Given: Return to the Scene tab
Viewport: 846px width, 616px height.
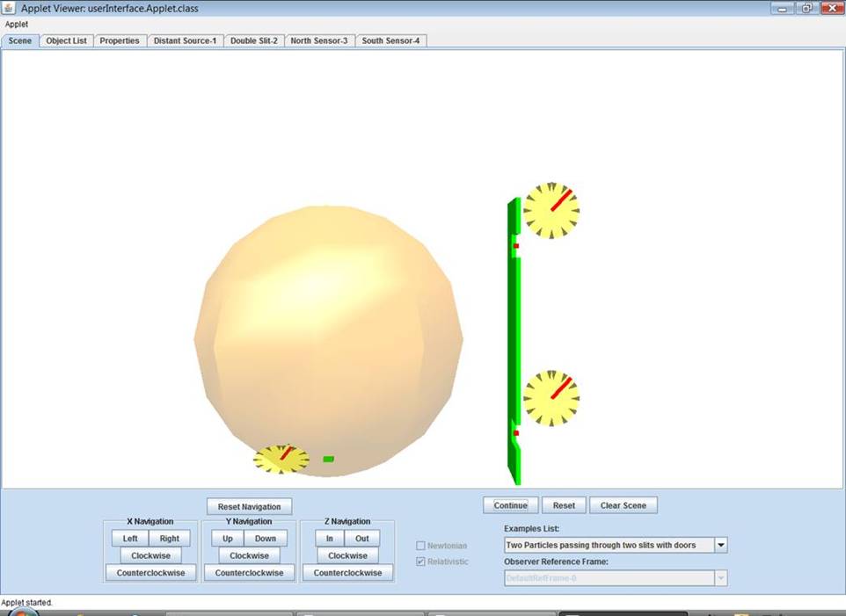Looking at the screenshot, I should click(x=19, y=40).
